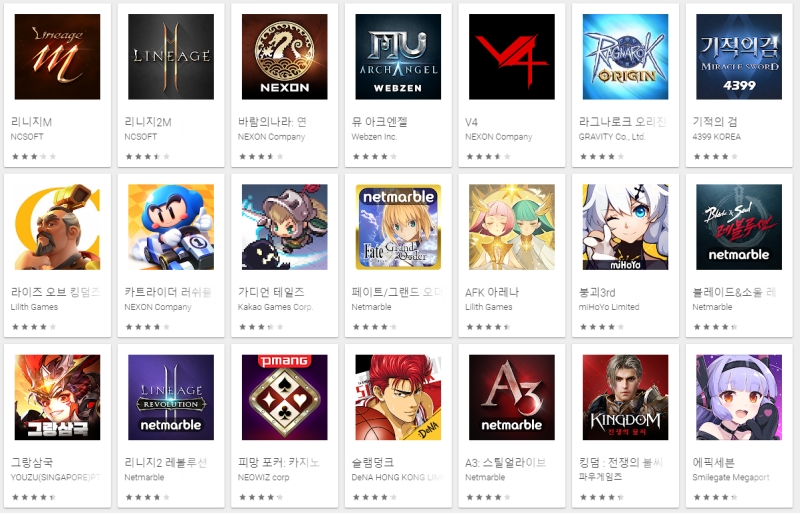The height and width of the screenshot is (513, 800).
Task: Open the Miracle Sword 4399 icon
Action: point(739,57)
